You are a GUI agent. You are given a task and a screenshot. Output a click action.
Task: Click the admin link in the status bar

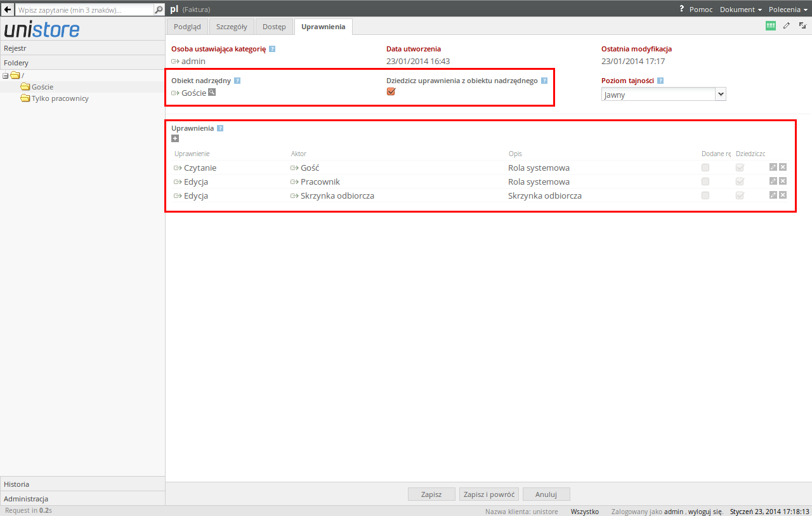point(674,512)
